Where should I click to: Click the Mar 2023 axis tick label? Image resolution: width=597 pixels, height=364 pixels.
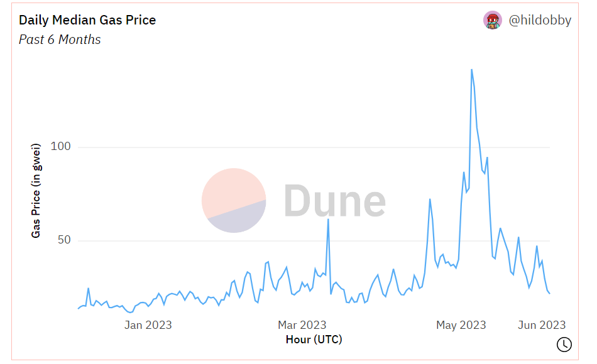302,324
